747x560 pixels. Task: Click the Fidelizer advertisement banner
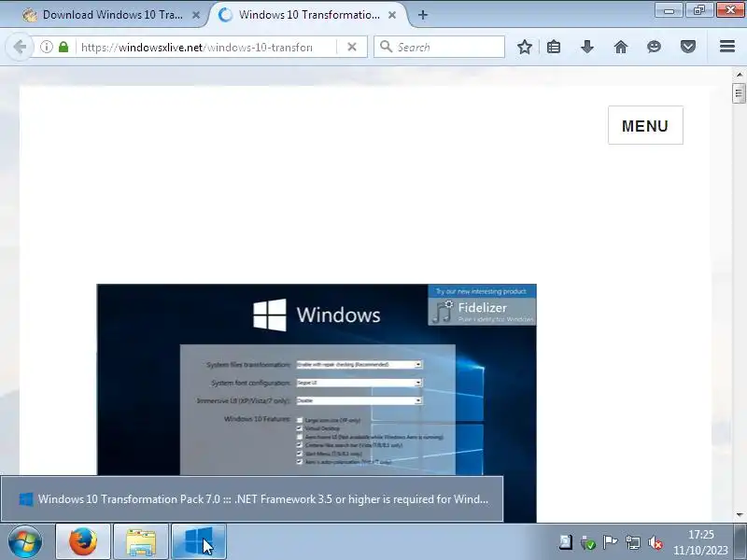tap(482, 305)
